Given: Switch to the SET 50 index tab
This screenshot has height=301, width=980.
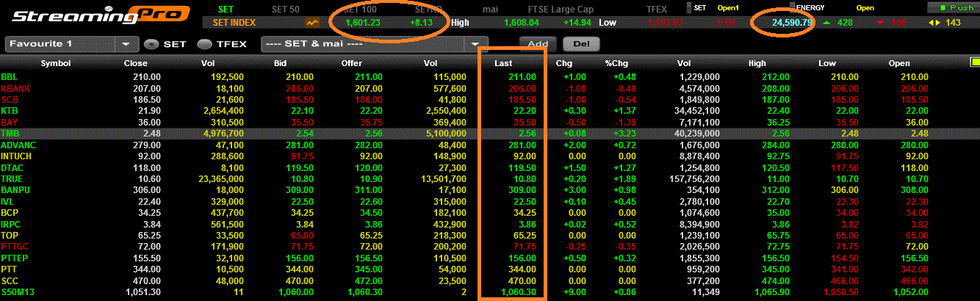Looking at the screenshot, I should pos(285,9).
